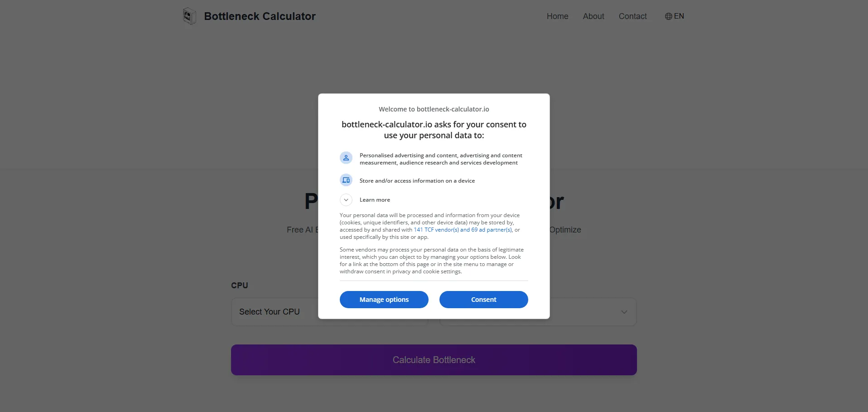Click the personalised advertising person icon
Viewport: 868px width, 412px height.
point(346,158)
